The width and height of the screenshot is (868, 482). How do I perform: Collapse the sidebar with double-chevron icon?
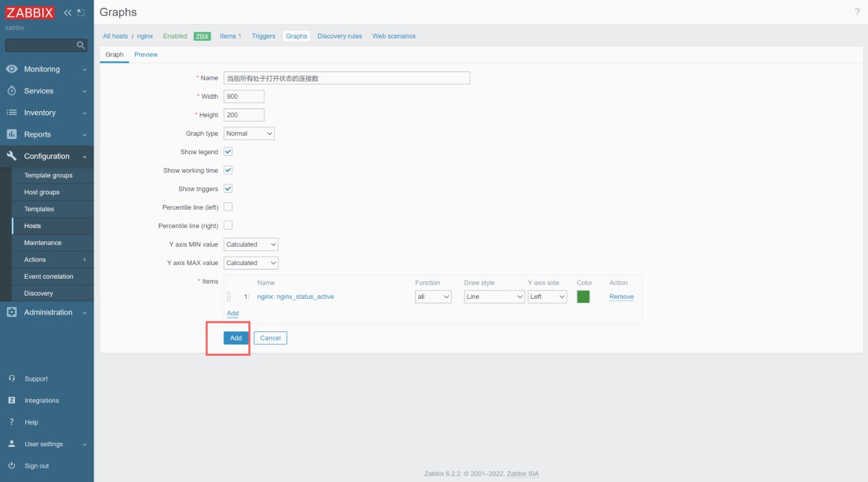coord(68,12)
